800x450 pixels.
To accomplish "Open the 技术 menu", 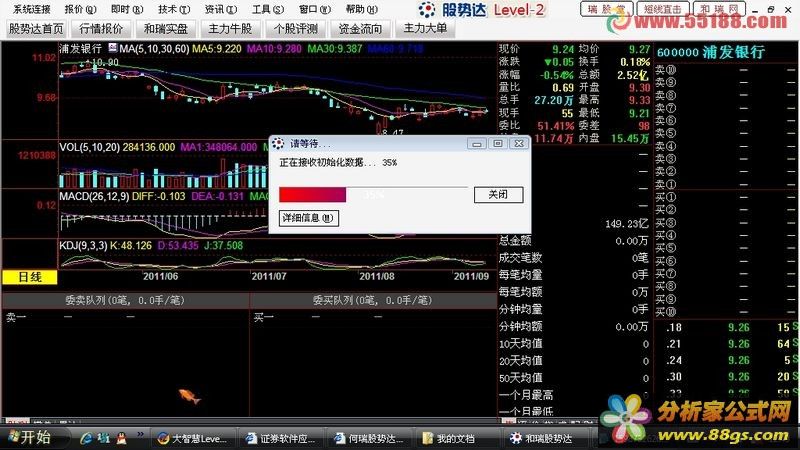I will pos(173,10).
